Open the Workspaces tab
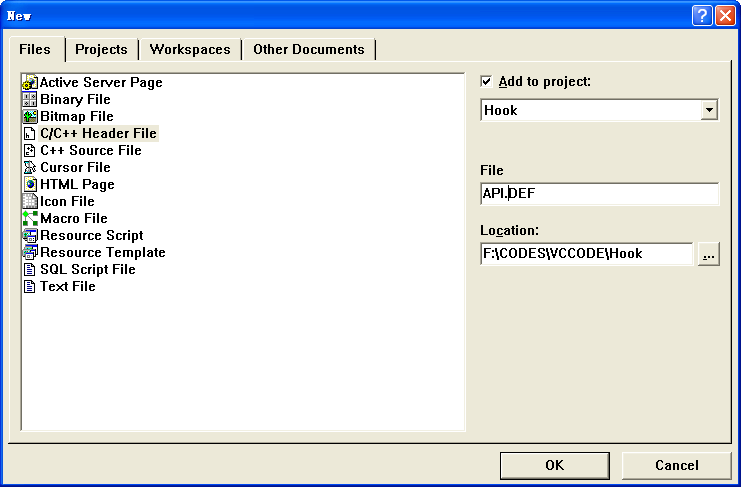Viewport: 741px width, 487px height. pyautogui.click(x=190, y=50)
